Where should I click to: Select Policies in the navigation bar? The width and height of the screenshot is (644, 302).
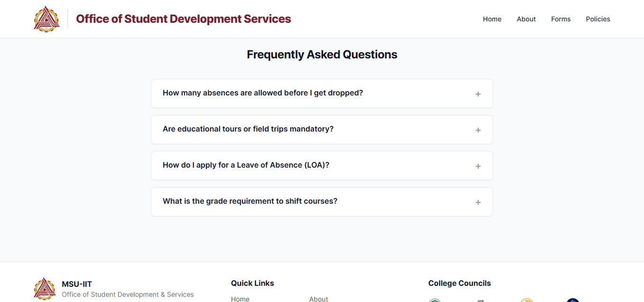point(598,19)
